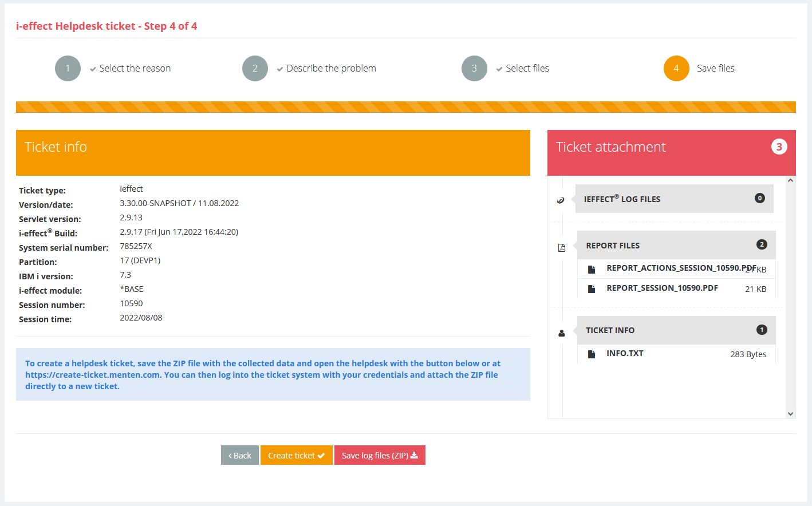Go to step 1 Select the reason

coord(68,69)
